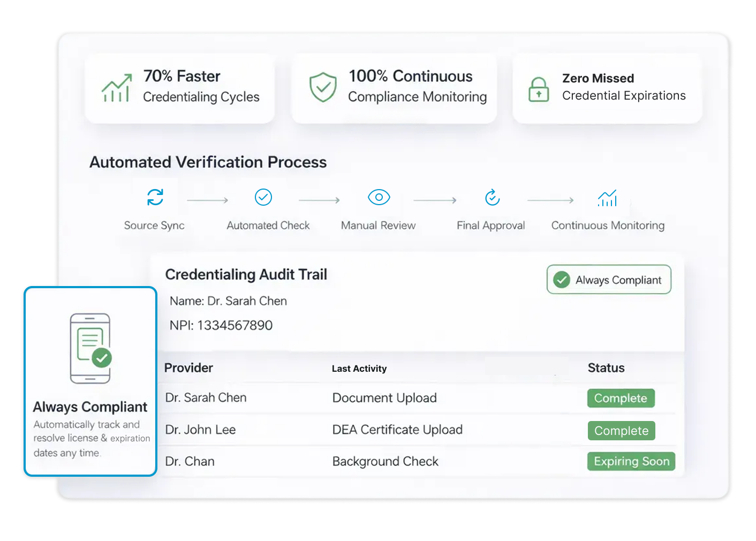The image size is (756, 541).
Task: Select the shield checkmark compliance icon
Action: click(323, 87)
